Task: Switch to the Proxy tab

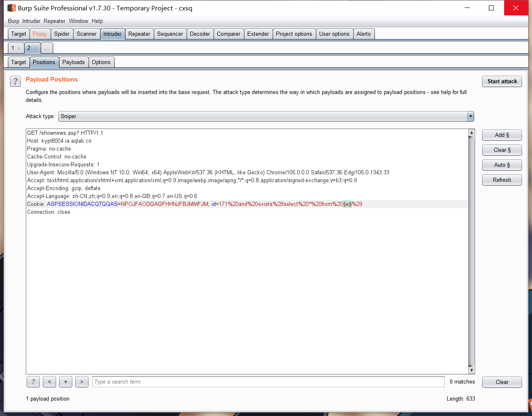Action: pos(40,34)
